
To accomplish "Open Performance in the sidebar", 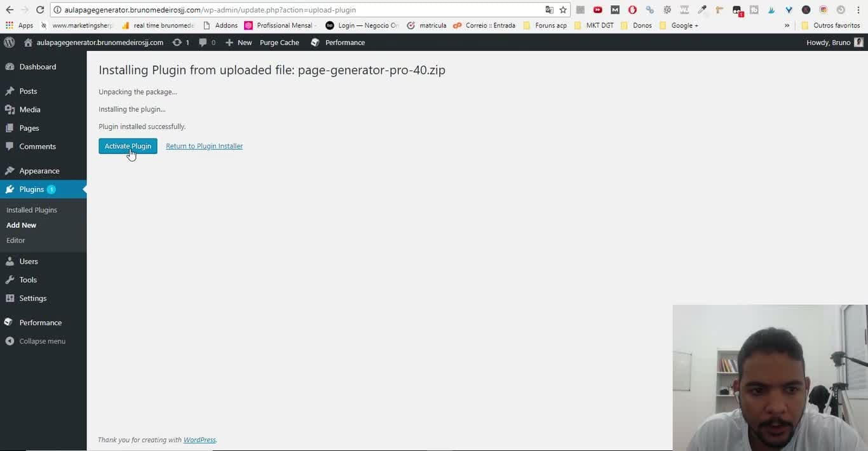I will 43,323.
